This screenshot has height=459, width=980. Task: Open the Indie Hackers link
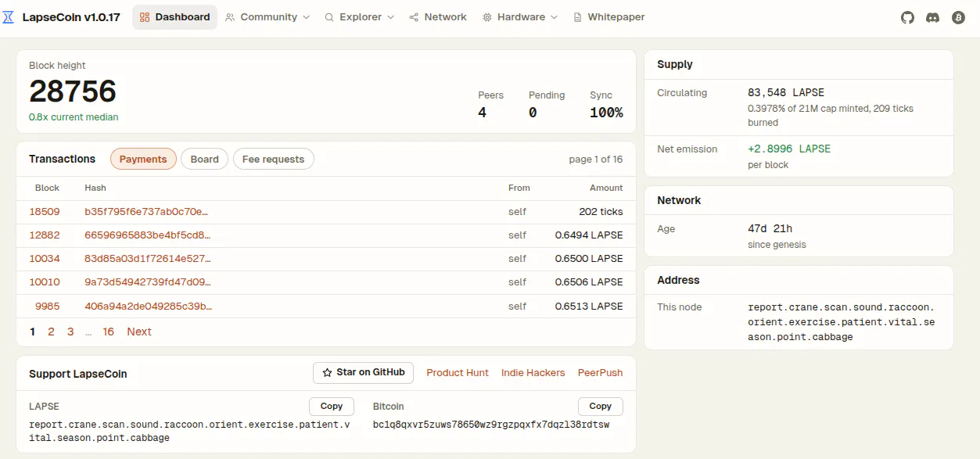point(533,373)
